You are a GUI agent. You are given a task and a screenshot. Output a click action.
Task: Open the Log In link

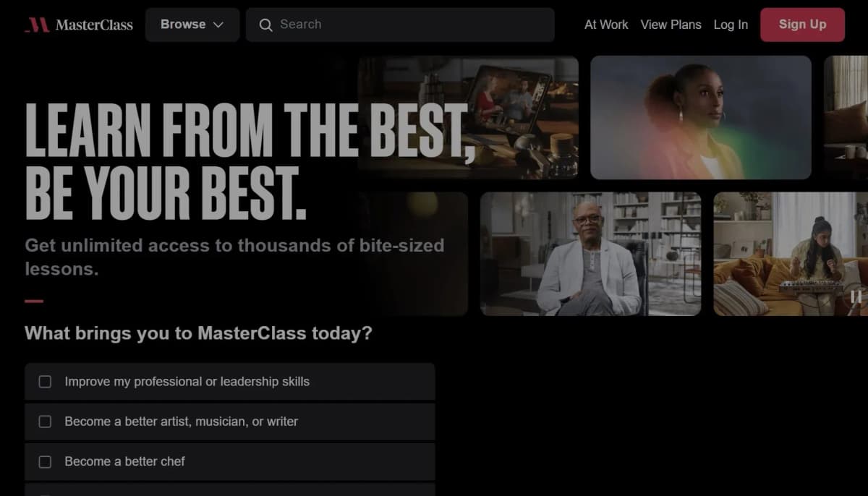point(731,25)
